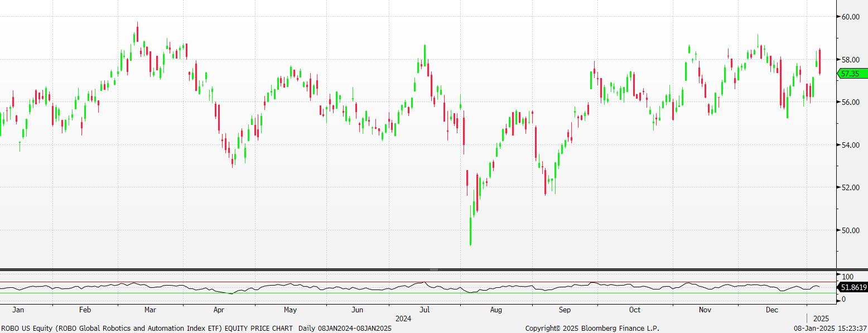The width and height of the screenshot is (868, 333).
Task: Select the Nov month label
Action: pyautogui.click(x=705, y=310)
